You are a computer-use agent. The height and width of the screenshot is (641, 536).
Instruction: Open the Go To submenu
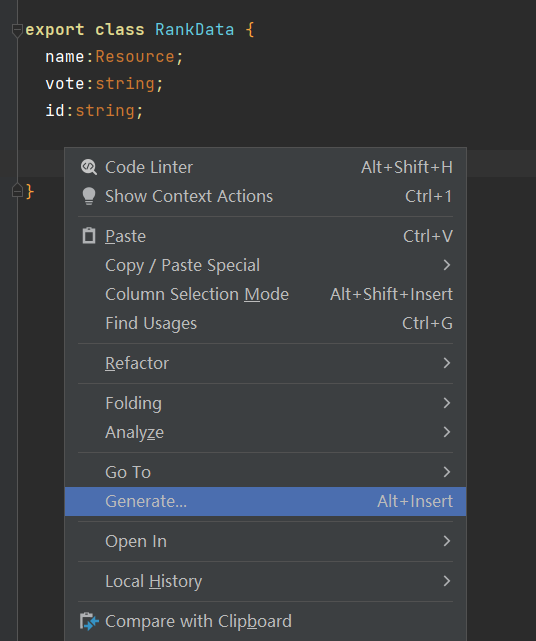tap(265, 472)
